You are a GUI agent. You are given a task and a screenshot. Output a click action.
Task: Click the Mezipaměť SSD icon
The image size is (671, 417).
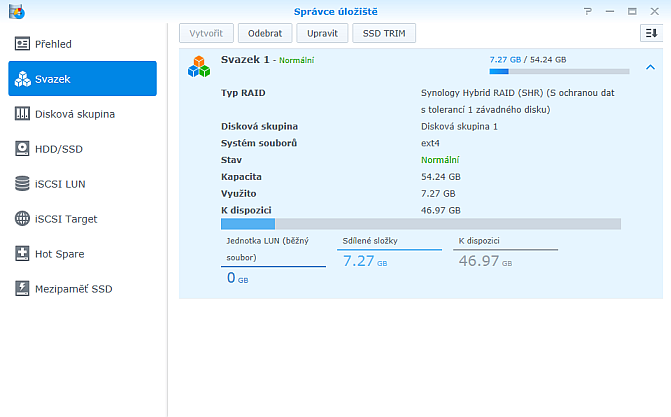pyautogui.click(x=22, y=289)
